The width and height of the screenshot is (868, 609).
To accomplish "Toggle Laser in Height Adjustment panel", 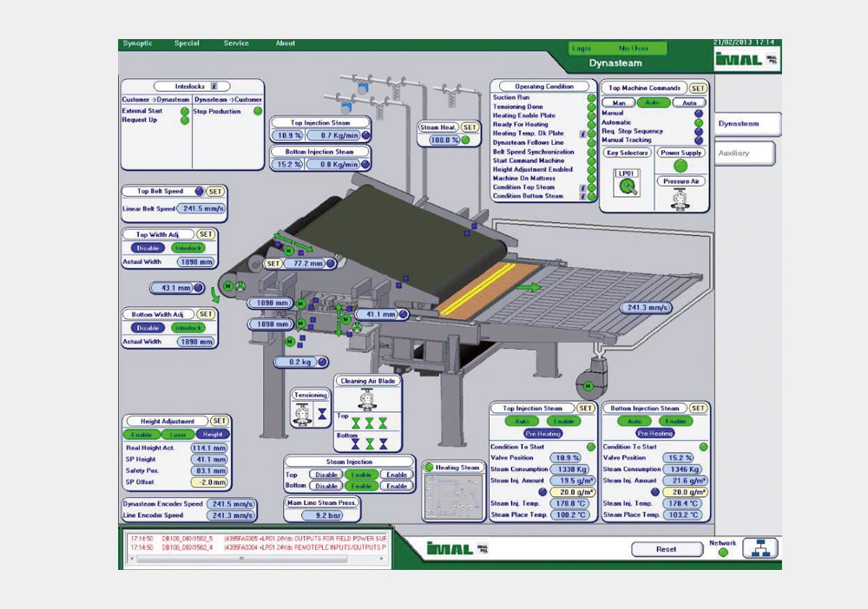I will click(x=178, y=435).
